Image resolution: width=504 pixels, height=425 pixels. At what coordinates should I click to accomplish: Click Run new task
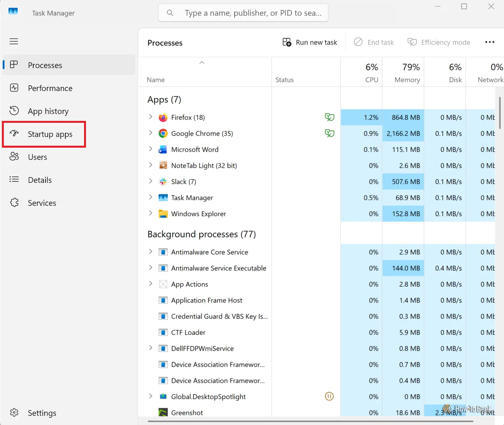point(310,42)
